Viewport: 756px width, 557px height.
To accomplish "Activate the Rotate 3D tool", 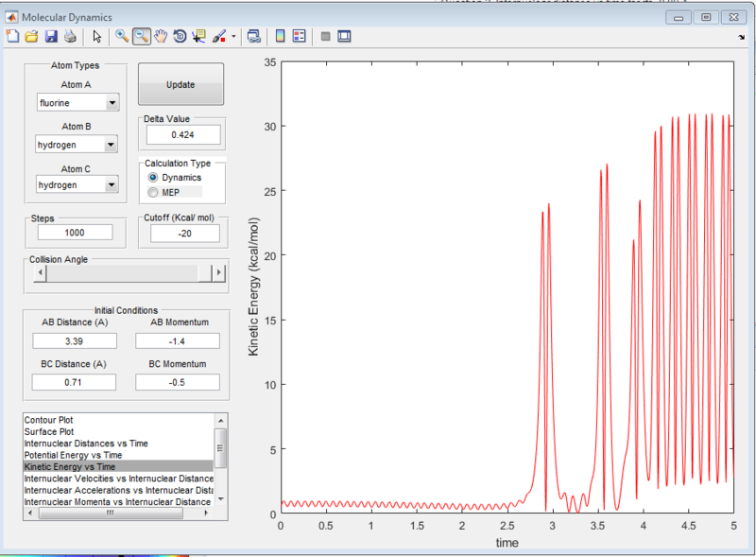I will (x=180, y=37).
